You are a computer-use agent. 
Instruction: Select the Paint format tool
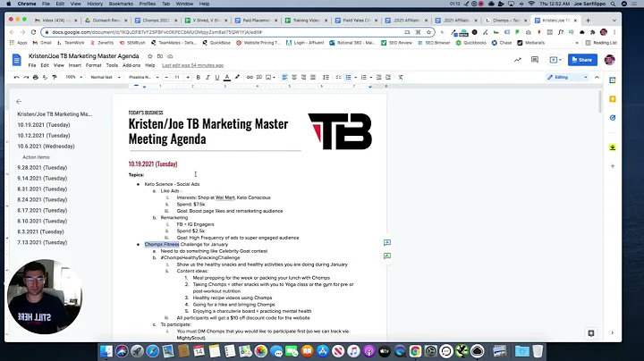point(55,77)
